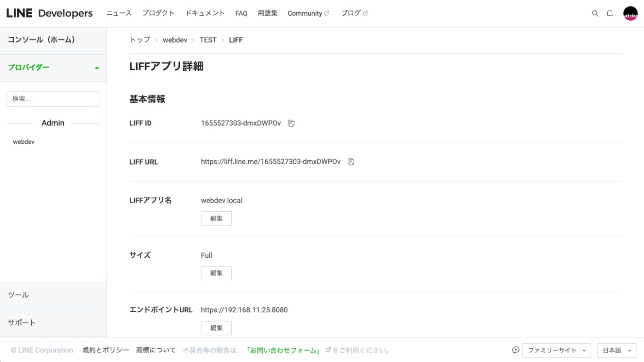644x362 pixels.
Task: Open the 用語集 glossary page
Action: point(268,13)
